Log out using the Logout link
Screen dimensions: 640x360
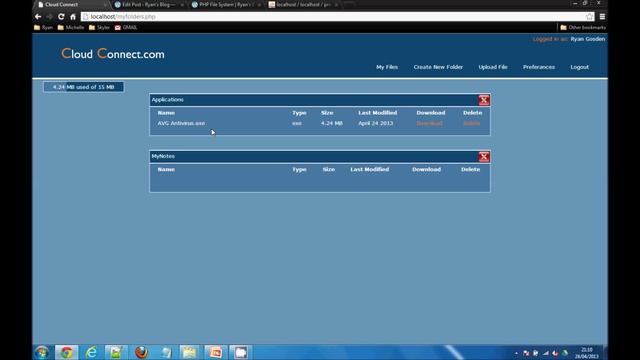tap(580, 67)
